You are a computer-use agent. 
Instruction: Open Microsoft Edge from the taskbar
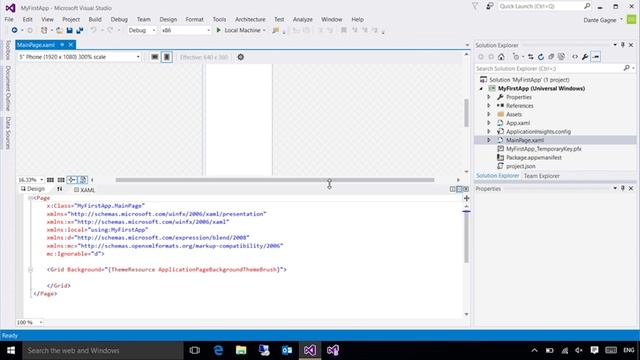pyautogui.click(x=218, y=350)
